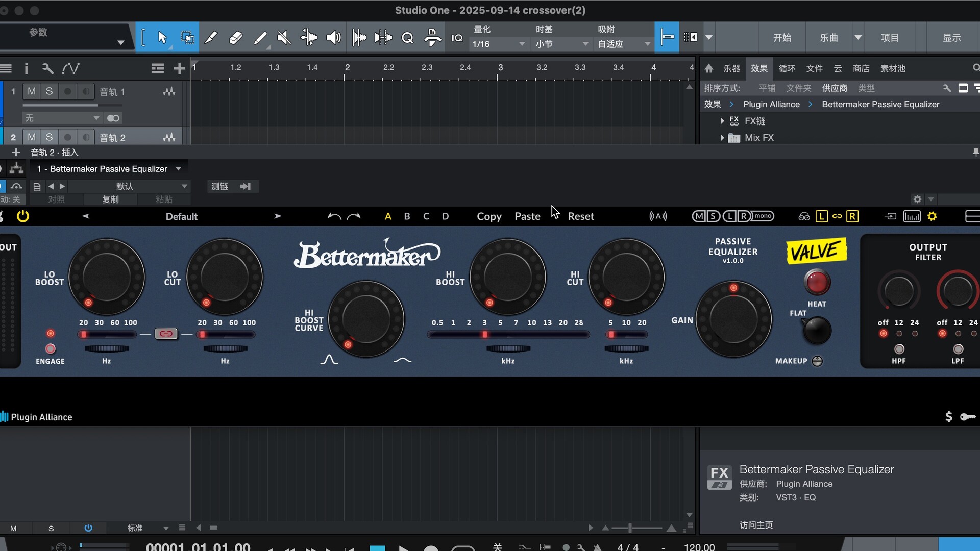Open the track inspector info icon
Viewport: 980px width, 551px height.
(26, 68)
